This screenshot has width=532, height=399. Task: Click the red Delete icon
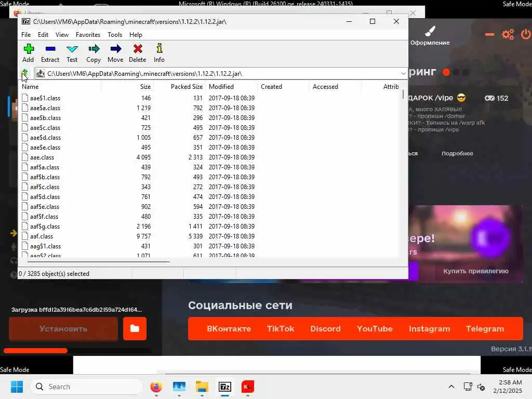pos(138,49)
